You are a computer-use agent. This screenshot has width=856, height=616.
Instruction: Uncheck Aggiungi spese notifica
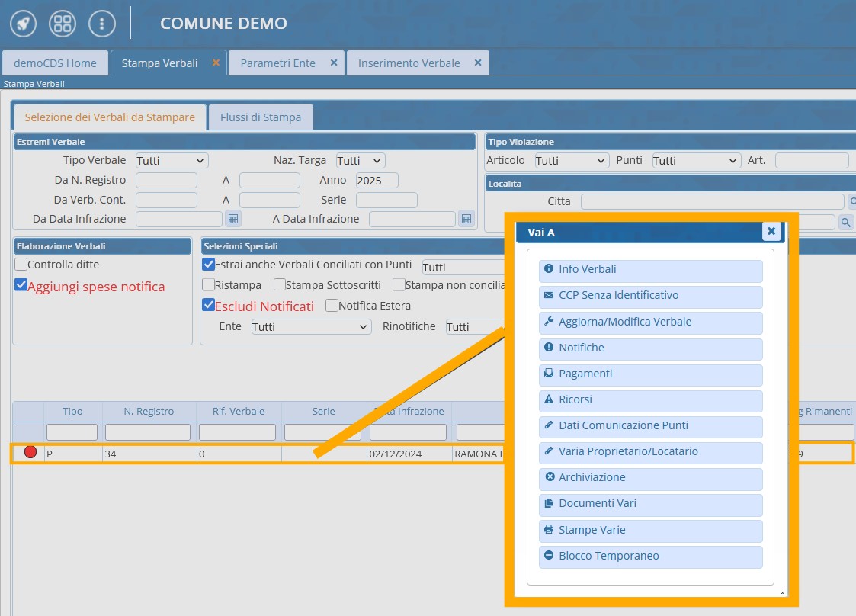tap(21, 285)
